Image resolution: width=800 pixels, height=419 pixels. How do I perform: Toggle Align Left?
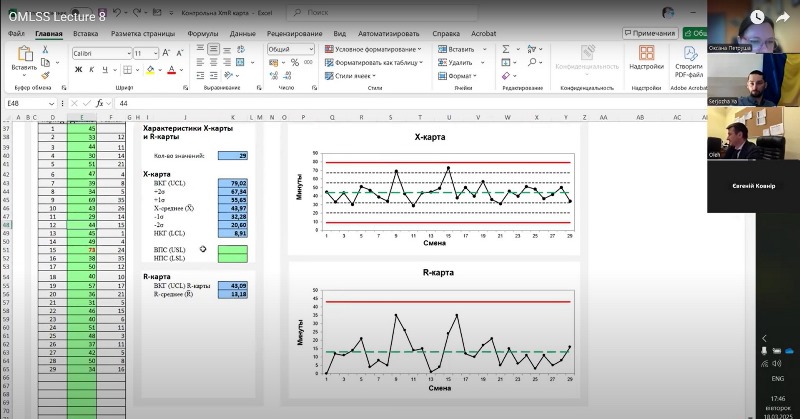point(201,62)
